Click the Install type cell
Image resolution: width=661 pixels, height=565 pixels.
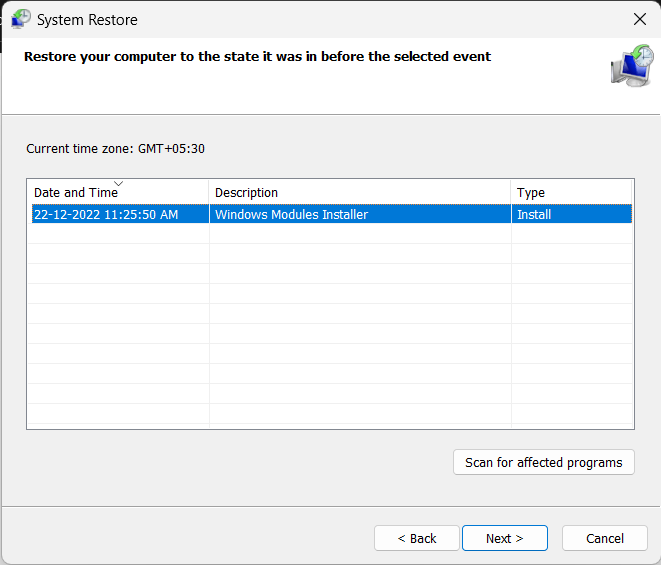(x=534, y=214)
